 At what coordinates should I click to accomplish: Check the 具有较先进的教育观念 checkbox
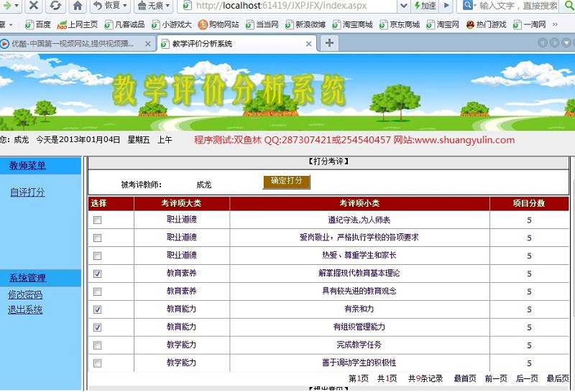tap(97, 291)
